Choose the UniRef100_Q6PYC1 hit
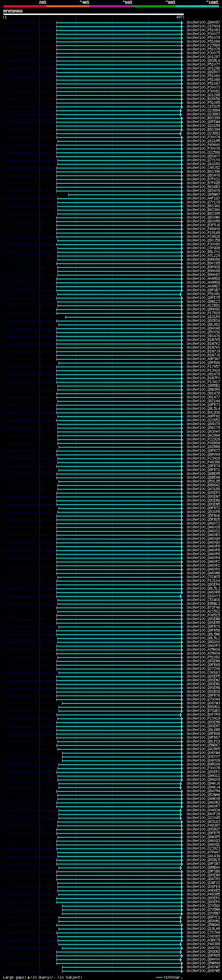The image size is (222, 980). 203,917
